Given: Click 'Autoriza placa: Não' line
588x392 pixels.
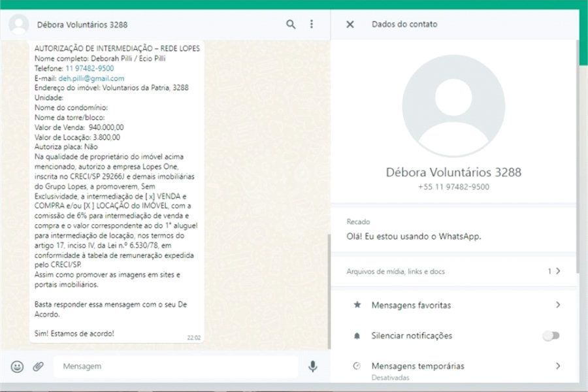Looking at the screenshot, I should click(x=66, y=146).
